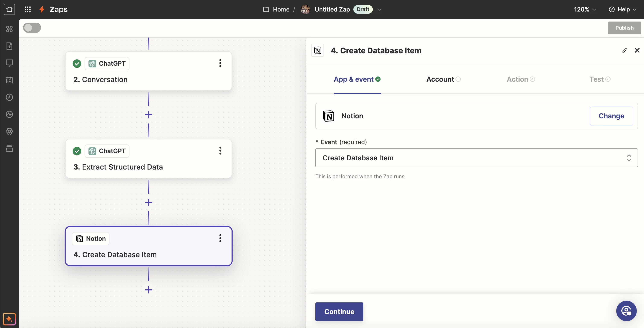
Task: Open the settings gear icon in sidebar
Action: [9, 131]
